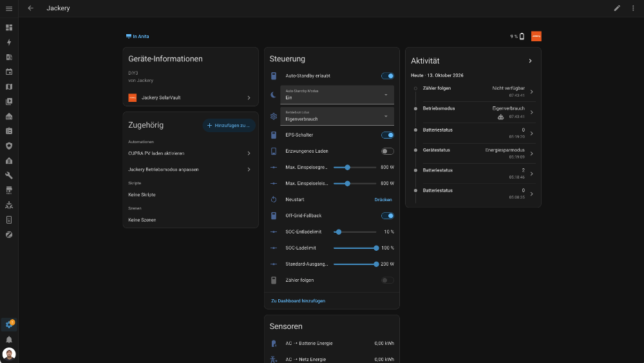Image resolution: width=644 pixels, height=363 pixels.
Task: Open Batteriestatus entry at 05:08:35
Action: pyautogui.click(x=473, y=193)
